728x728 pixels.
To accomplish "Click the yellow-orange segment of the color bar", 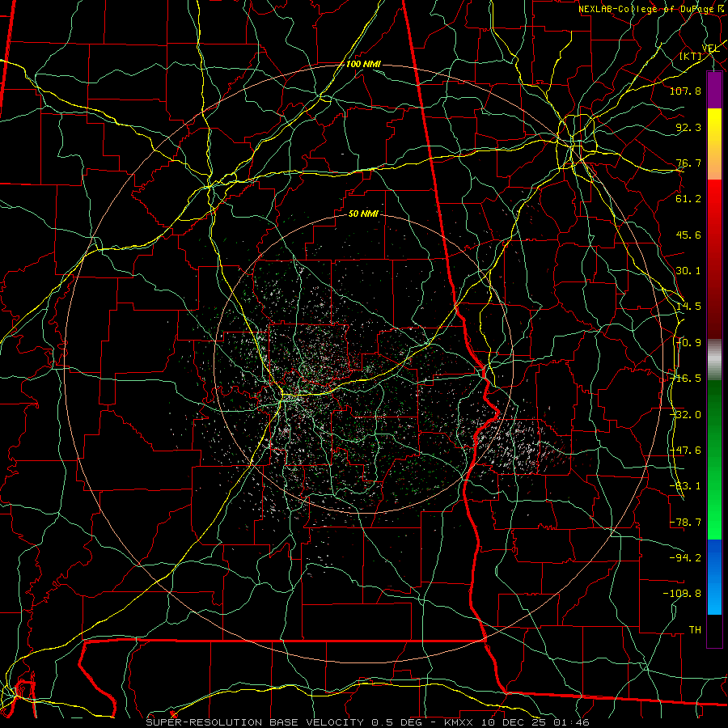I will click(714, 144).
